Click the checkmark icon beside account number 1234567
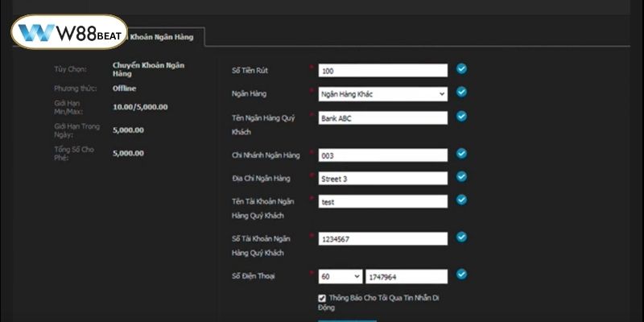This screenshot has height=322, width=644. click(461, 237)
